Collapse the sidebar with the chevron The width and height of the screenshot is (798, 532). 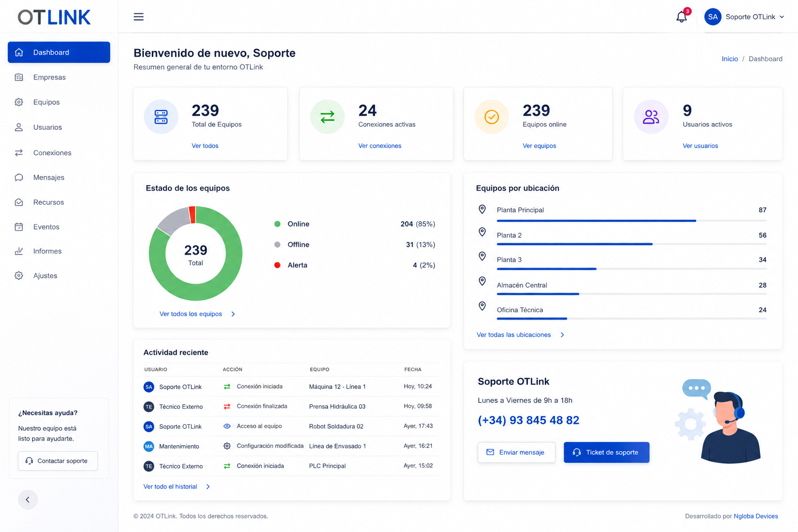(28, 500)
